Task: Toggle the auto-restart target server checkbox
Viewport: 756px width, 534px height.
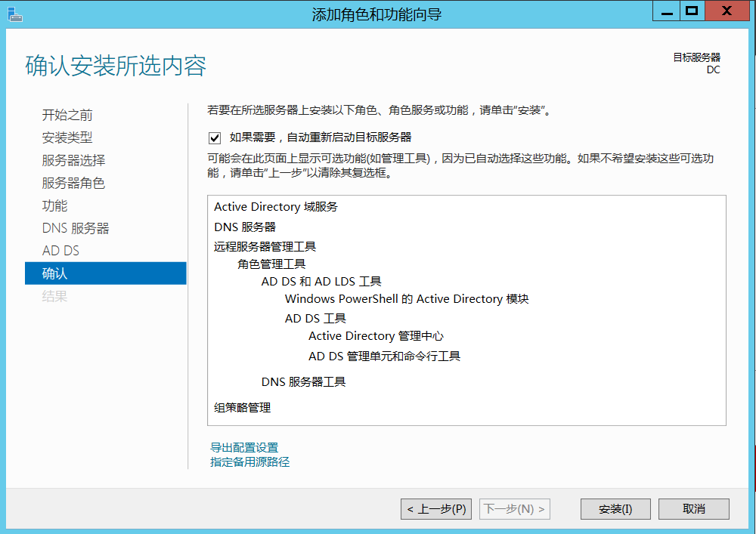Action: (x=215, y=137)
